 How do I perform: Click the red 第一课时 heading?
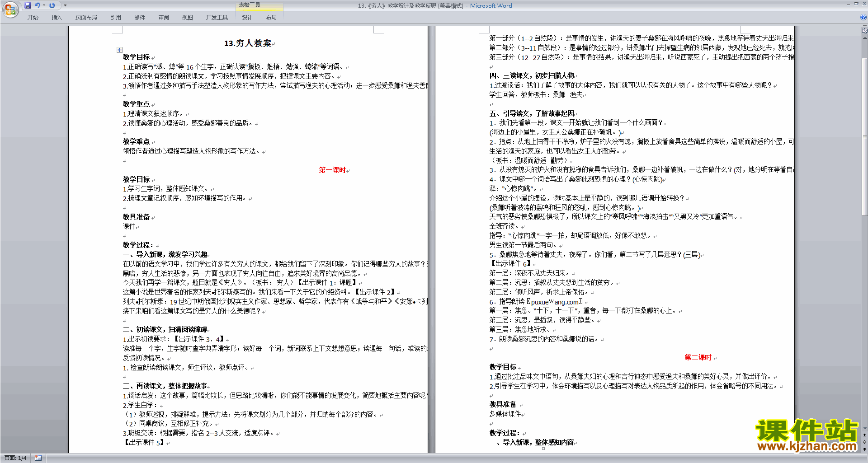point(332,170)
